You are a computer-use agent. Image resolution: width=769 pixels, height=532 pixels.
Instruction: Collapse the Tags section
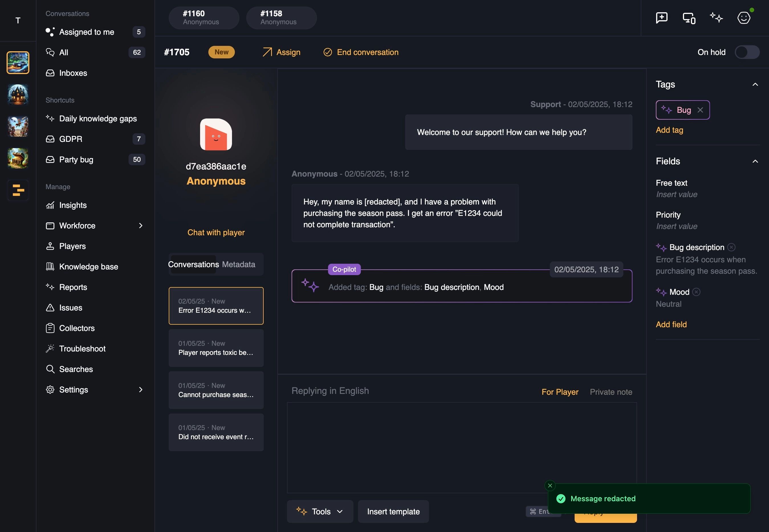(755, 84)
